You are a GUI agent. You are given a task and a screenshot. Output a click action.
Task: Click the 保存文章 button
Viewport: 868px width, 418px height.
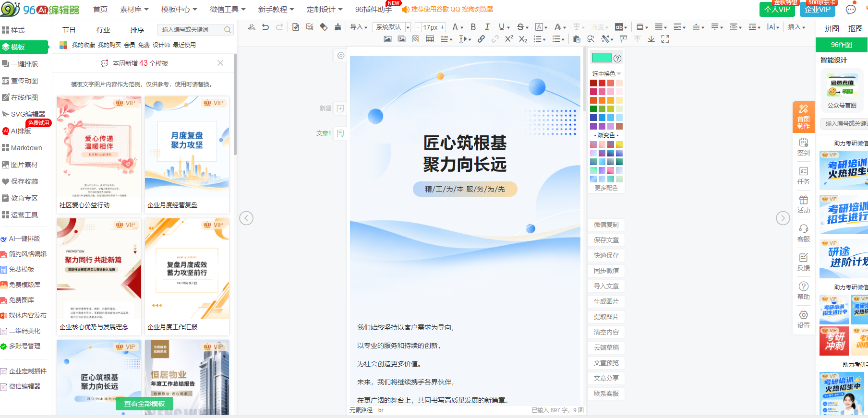click(x=606, y=240)
